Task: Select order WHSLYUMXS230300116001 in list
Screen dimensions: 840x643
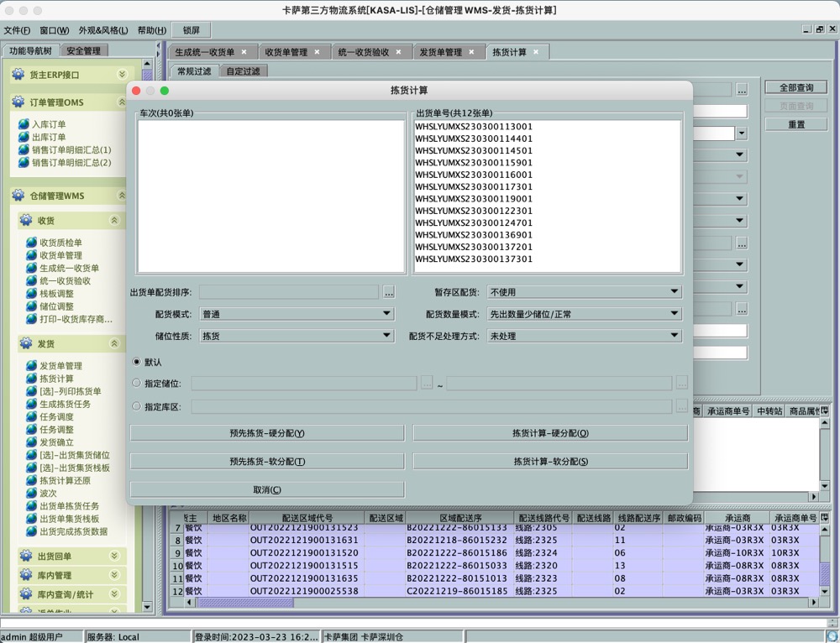Action: 474,175
